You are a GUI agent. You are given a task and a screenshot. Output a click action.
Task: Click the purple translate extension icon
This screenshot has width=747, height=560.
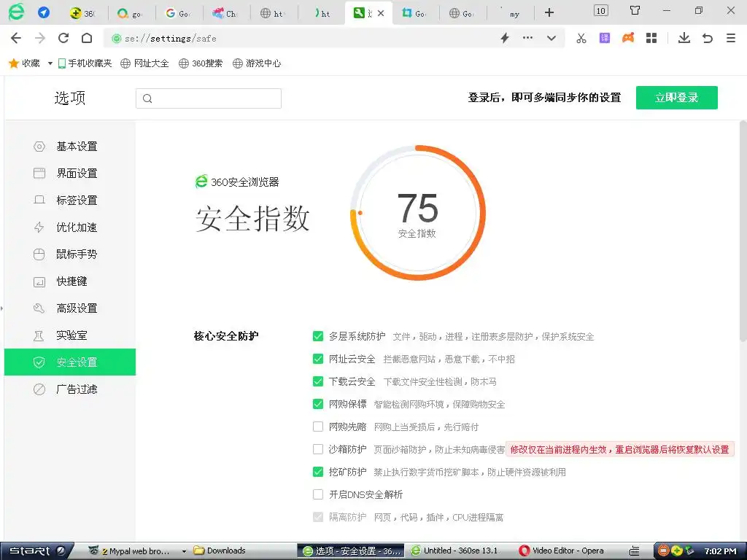coord(605,38)
